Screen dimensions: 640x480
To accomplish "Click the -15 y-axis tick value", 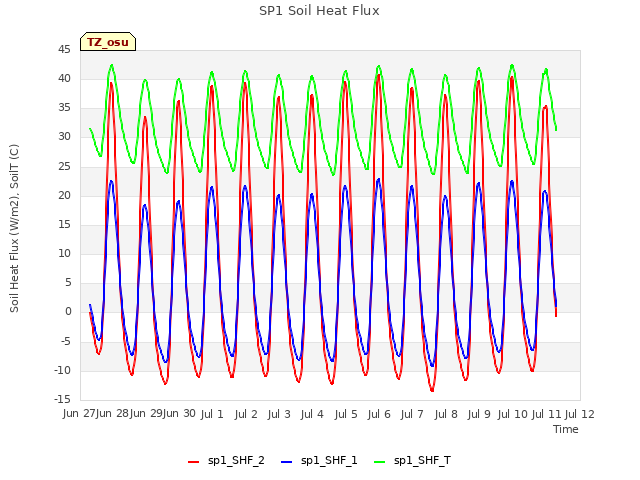I will click(63, 399).
